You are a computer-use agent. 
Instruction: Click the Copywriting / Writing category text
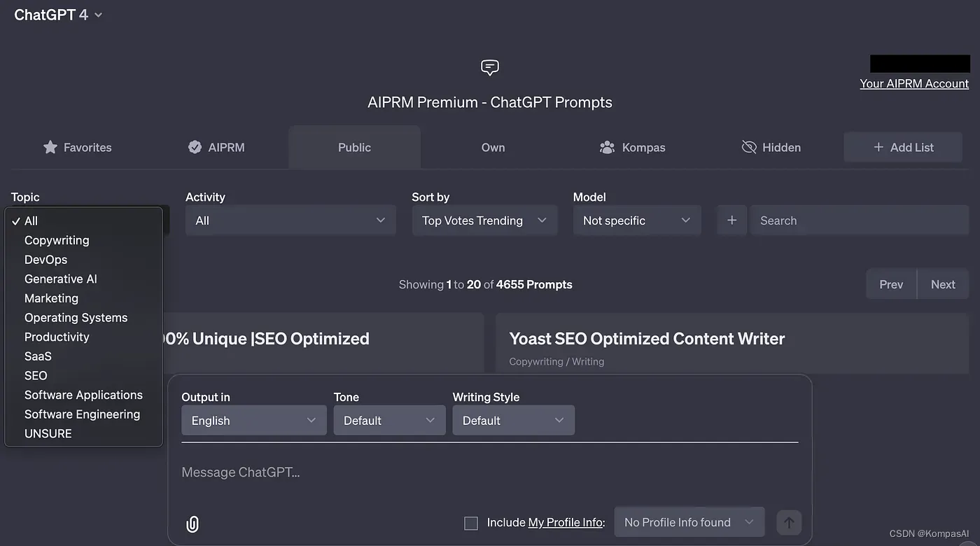(556, 362)
